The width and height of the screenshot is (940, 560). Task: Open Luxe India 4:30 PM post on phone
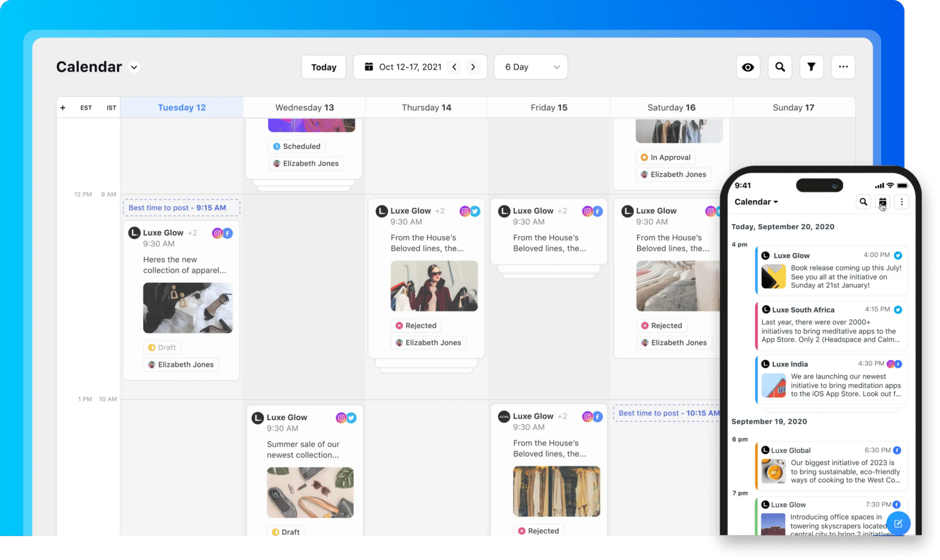click(831, 380)
